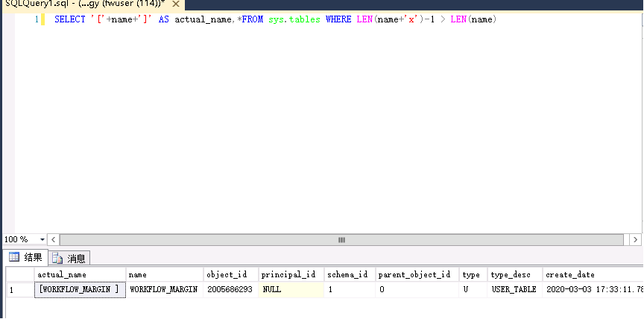Select the type_desc column header
Image resolution: width=644 pixels, height=319 pixels.
tap(515, 275)
